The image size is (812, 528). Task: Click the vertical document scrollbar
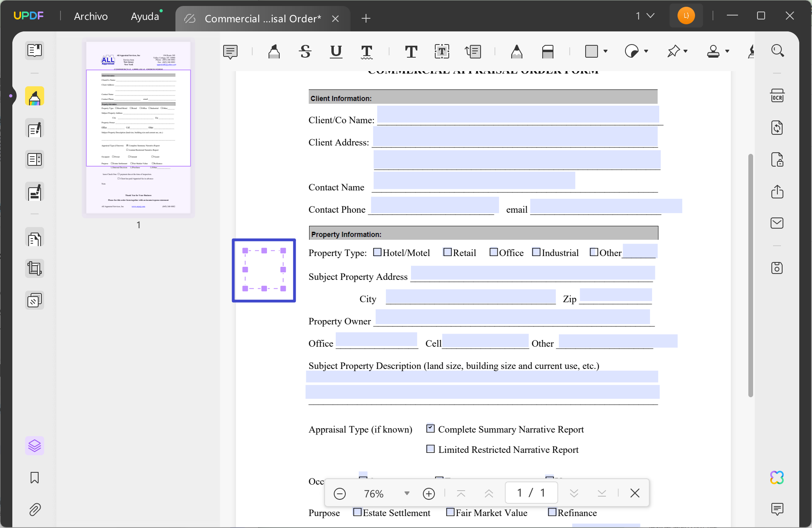(x=750, y=275)
